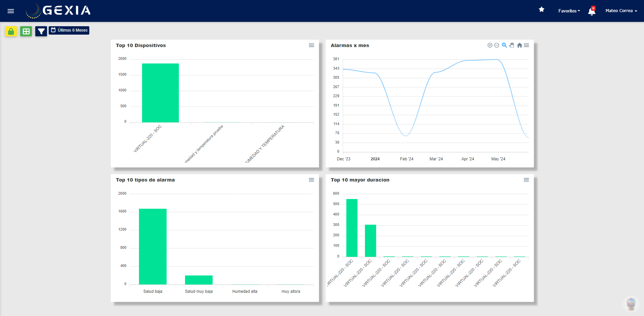Click the GEXIA logo

coord(58,11)
